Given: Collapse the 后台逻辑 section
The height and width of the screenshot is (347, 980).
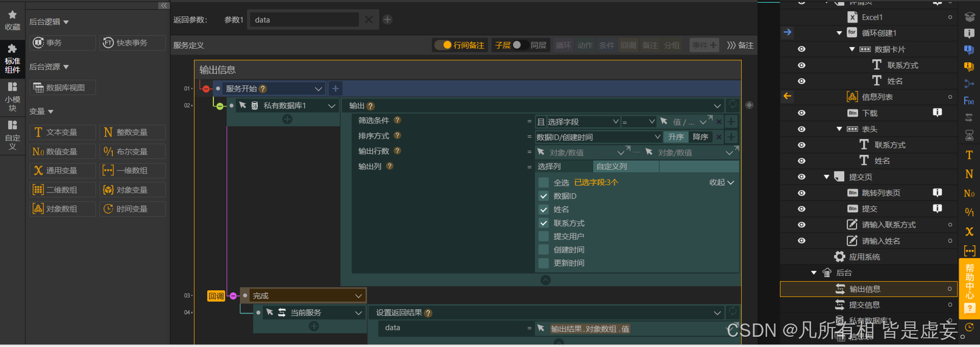Looking at the screenshot, I should [66, 22].
